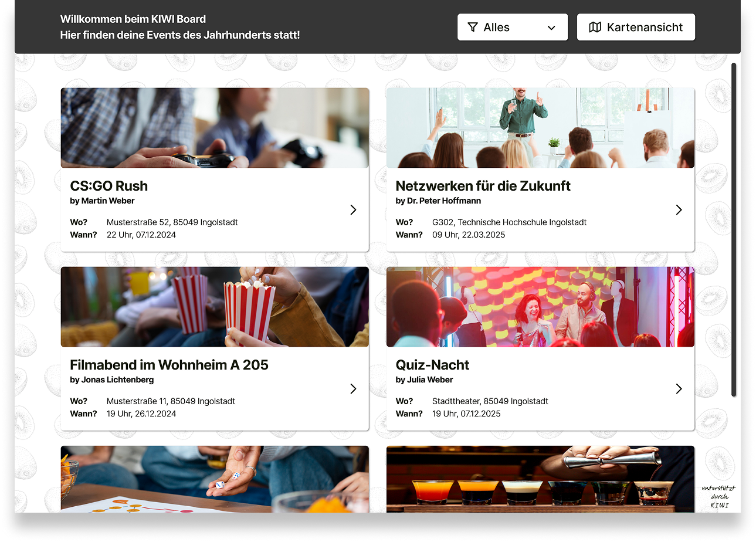Click the vertical page scrollbar
This screenshot has height=542, width=756.
(x=733, y=229)
